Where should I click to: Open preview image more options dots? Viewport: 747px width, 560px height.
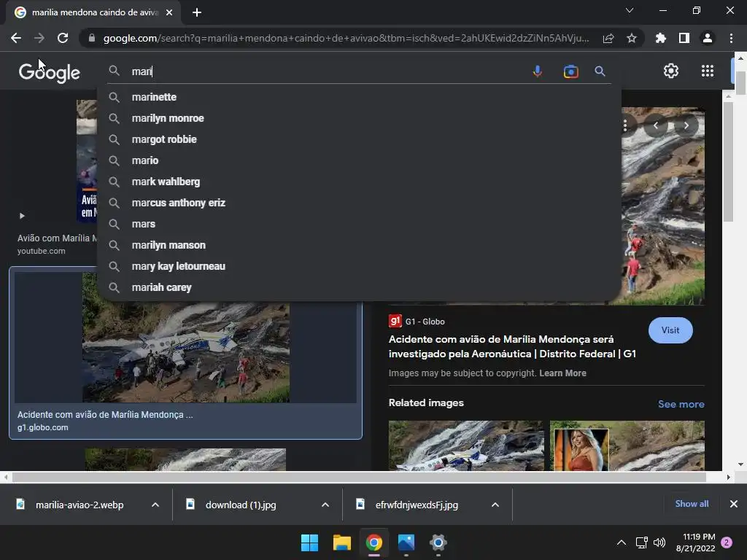[x=624, y=125]
